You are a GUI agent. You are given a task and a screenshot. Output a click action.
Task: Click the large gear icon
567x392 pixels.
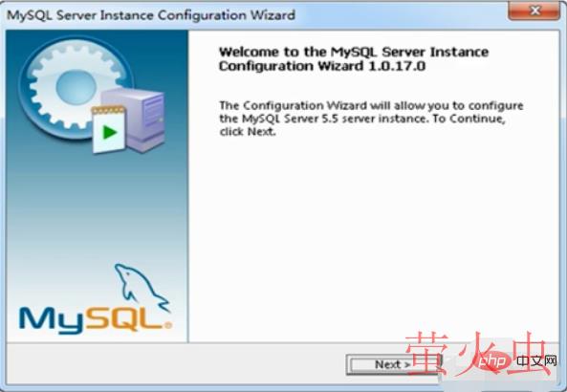(76, 87)
